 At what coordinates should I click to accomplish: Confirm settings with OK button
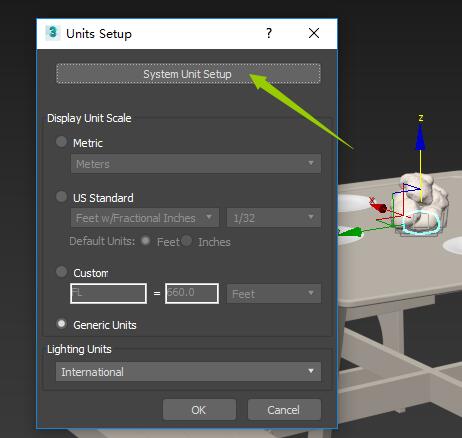[x=199, y=410]
